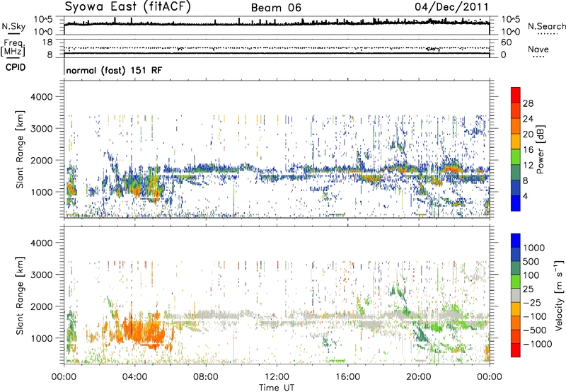Click 'Slant Range [km]' label of the velocity panel

(20, 295)
